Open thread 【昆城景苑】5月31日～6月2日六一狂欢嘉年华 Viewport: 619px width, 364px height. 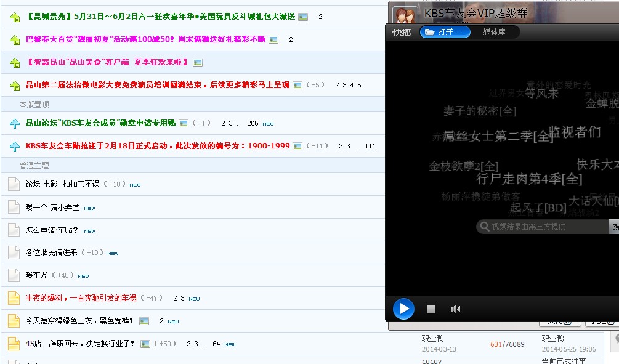point(161,17)
